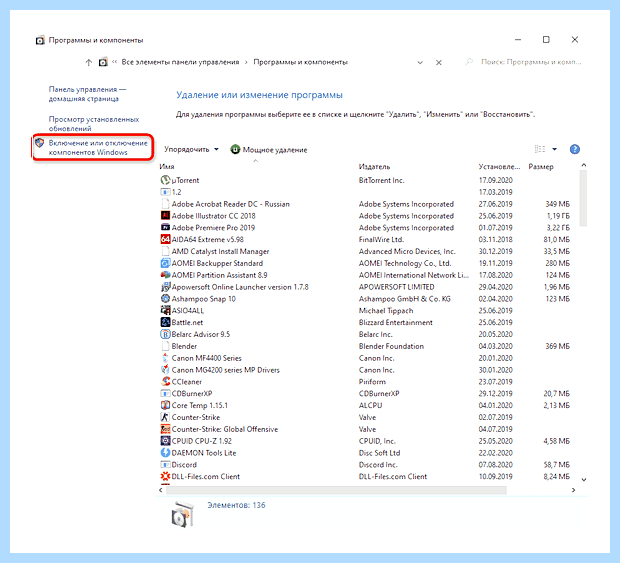This screenshot has height=563, width=620.
Task: Click Все элементы панели управления breadcrumb
Action: pyautogui.click(x=180, y=62)
